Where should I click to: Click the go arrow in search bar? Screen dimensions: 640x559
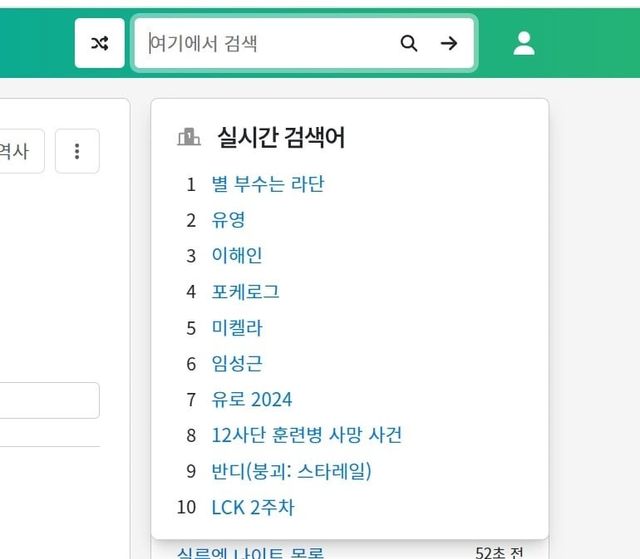pos(449,43)
